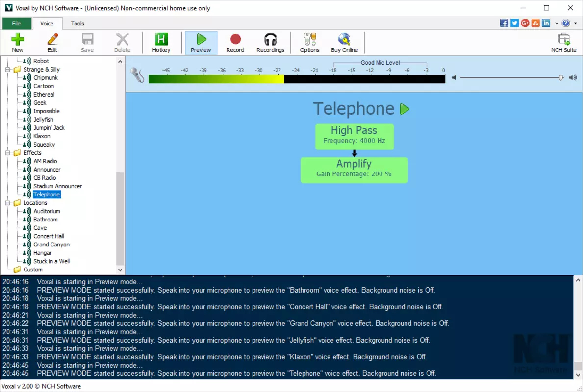The image size is (583, 392).
Task: Open the social share dropdown arrow
Action: point(556,23)
